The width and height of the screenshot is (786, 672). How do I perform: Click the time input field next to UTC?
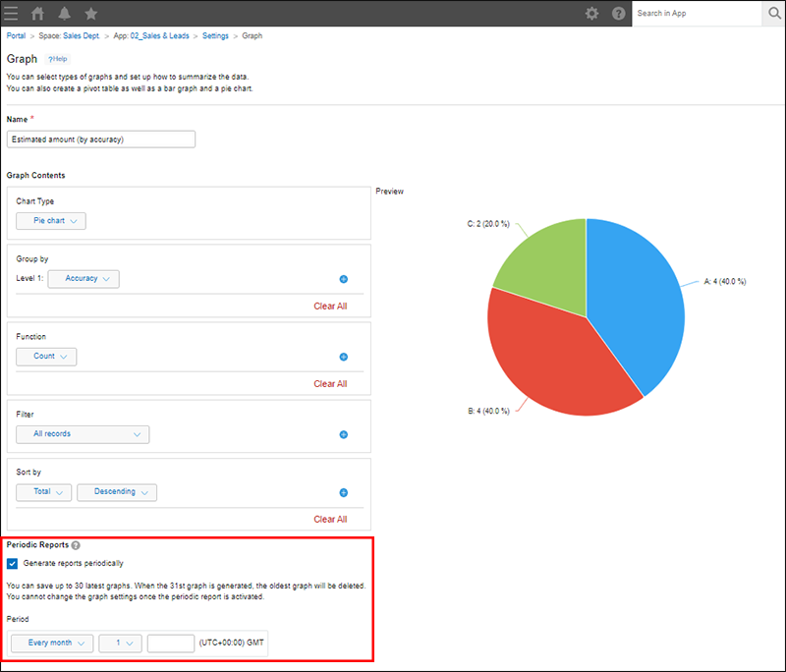pyautogui.click(x=170, y=643)
